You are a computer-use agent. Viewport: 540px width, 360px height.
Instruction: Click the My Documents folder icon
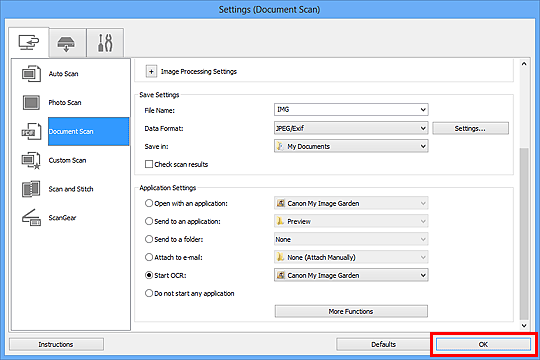click(281, 146)
